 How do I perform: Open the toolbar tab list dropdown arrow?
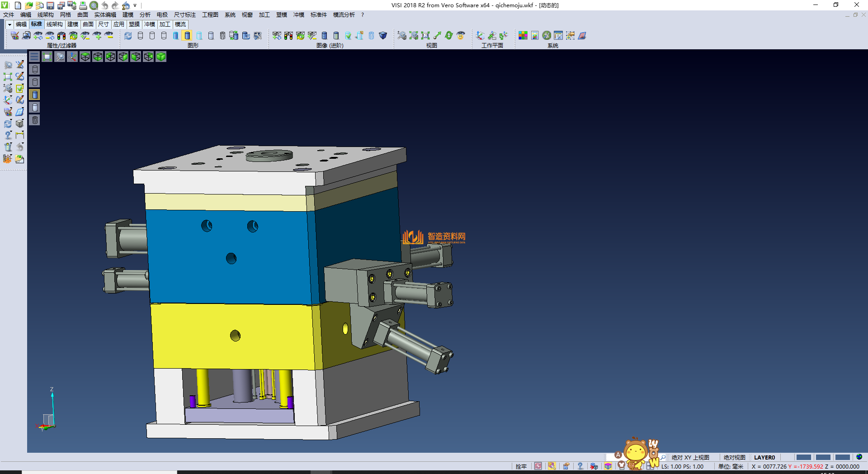coord(9,24)
